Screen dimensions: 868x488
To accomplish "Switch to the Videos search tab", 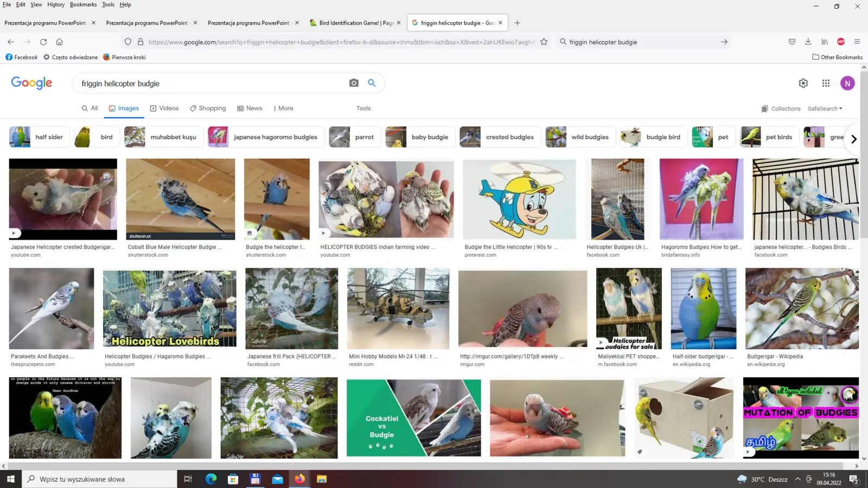I will click(164, 108).
